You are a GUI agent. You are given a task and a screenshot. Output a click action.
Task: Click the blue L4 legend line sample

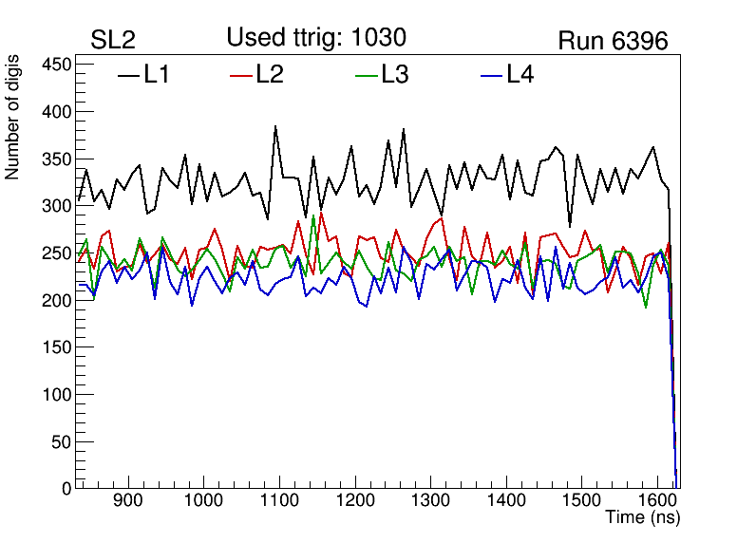(491, 74)
